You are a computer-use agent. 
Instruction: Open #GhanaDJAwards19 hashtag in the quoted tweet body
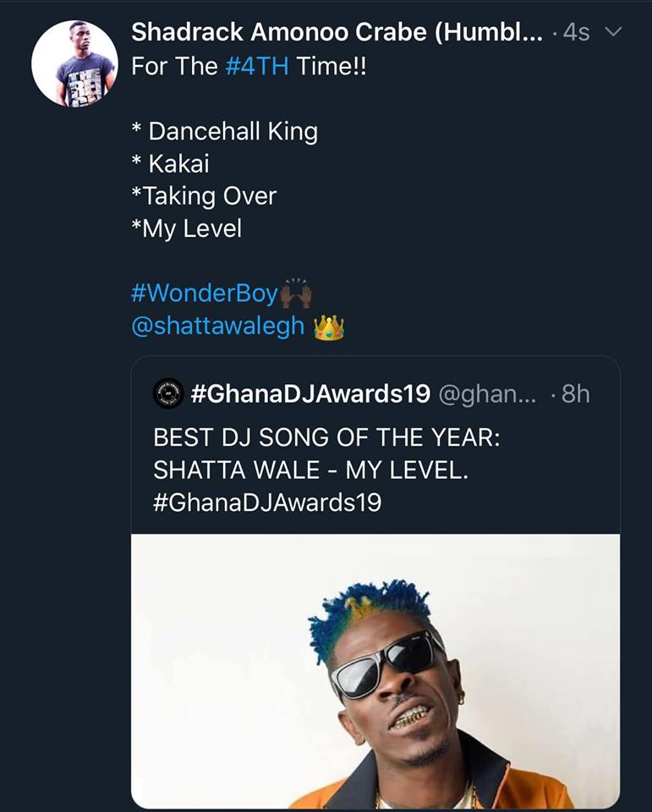(x=267, y=502)
